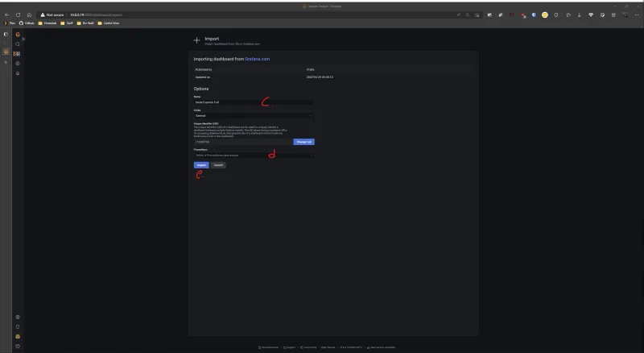Viewport: 644px width, 353px height.
Task: Click the Cancel button
Action: [218, 165]
